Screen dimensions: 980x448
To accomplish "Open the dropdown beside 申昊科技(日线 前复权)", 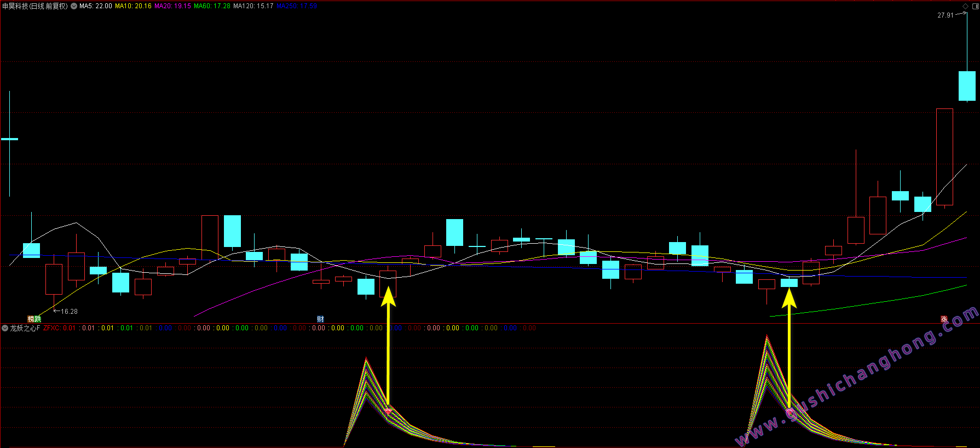I will [74, 6].
